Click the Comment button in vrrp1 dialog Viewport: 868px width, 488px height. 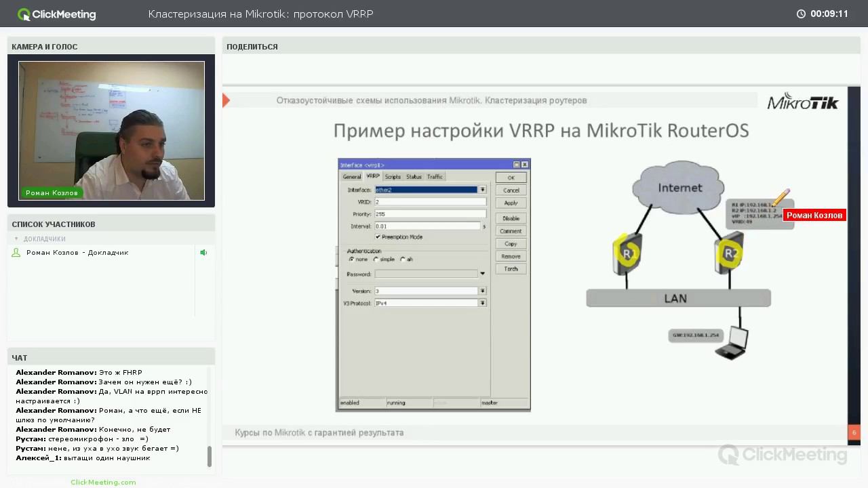tap(511, 231)
